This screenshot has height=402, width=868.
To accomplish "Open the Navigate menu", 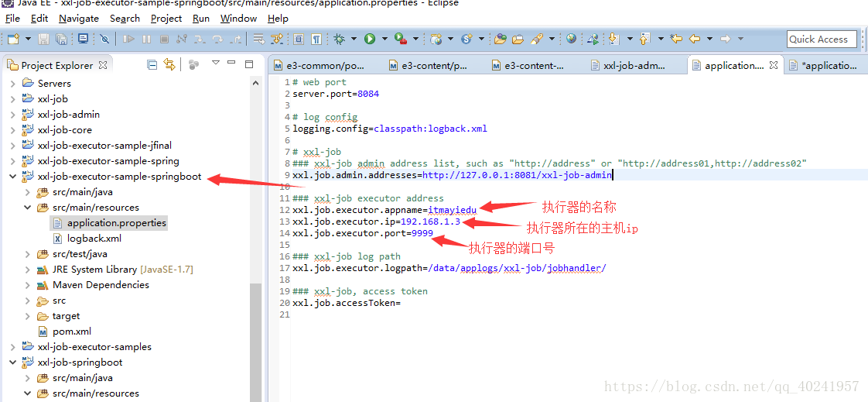I will pyautogui.click(x=79, y=19).
